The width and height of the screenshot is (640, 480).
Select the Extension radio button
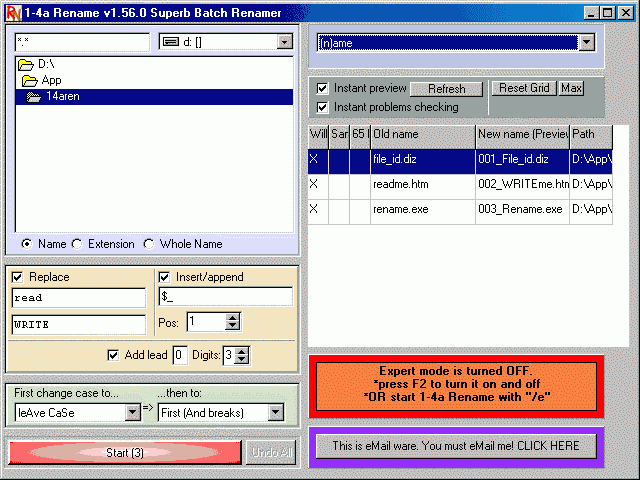pyautogui.click(x=77, y=244)
